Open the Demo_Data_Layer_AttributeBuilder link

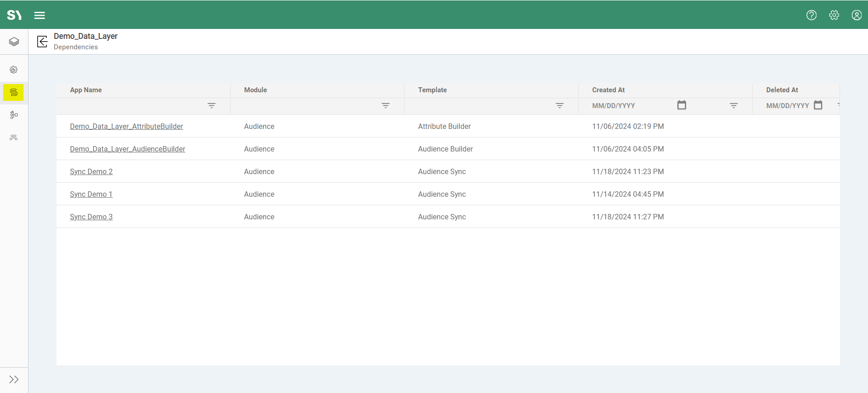tap(127, 127)
